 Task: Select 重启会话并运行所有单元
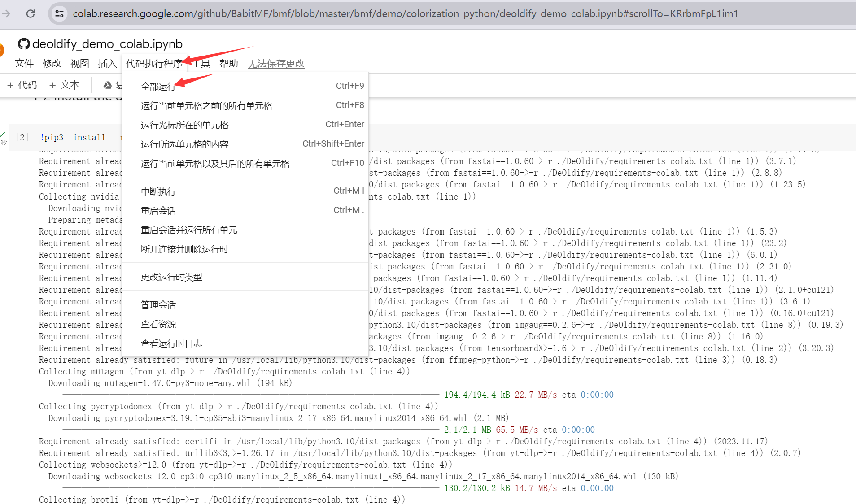pyautogui.click(x=245, y=230)
